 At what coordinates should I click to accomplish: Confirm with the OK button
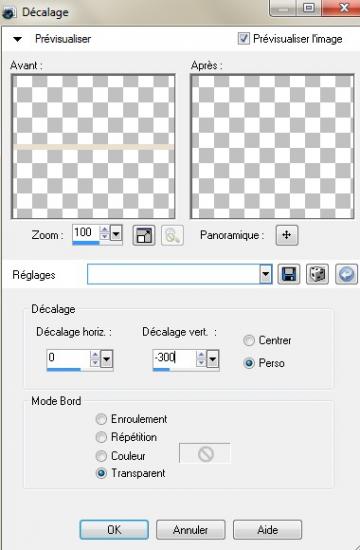(x=114, y=529)
